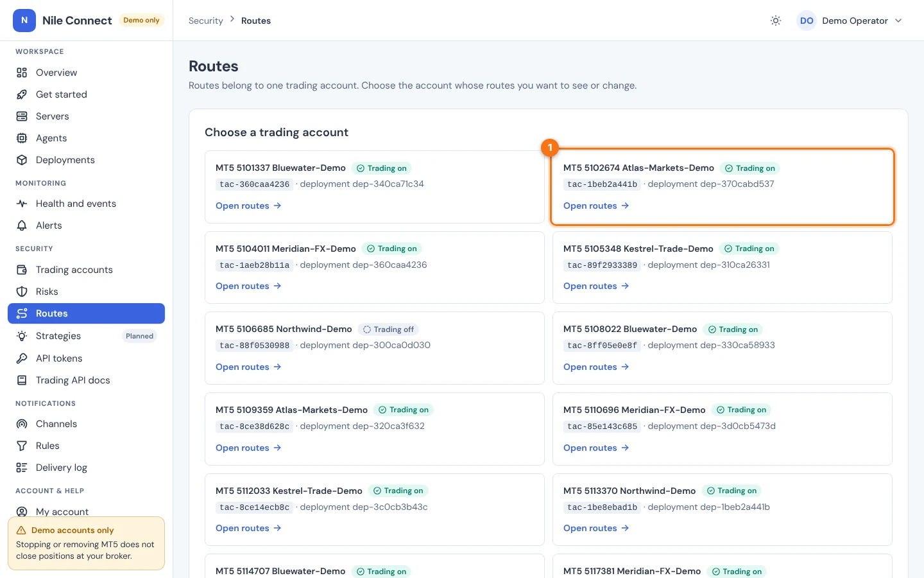924x578 pixels.
Task: Open the Routes sidebar menu item
Action: coord(86,313)
